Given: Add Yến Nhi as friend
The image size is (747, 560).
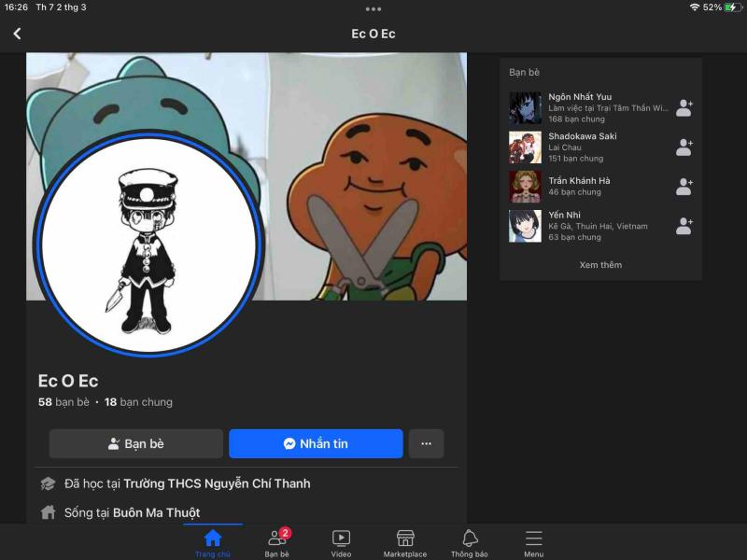Looking at the screenshot, I should click(x=684, y=226).
